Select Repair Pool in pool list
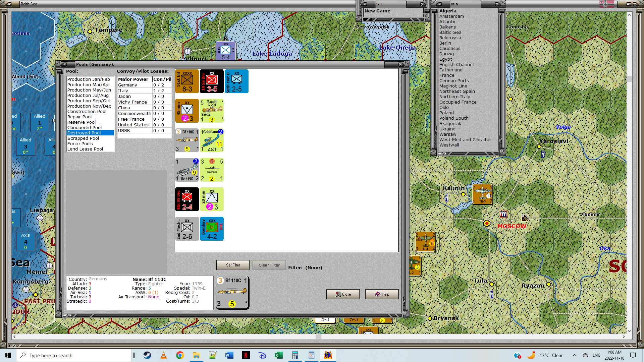Image resolution: width=644 pixels, height=362 pixels. click(79, 117)
